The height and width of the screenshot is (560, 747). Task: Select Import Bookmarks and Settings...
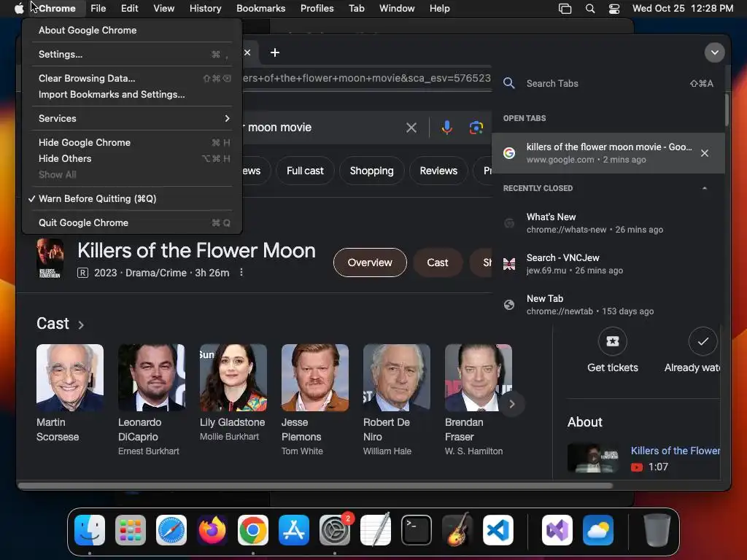(x=132, y=94)
